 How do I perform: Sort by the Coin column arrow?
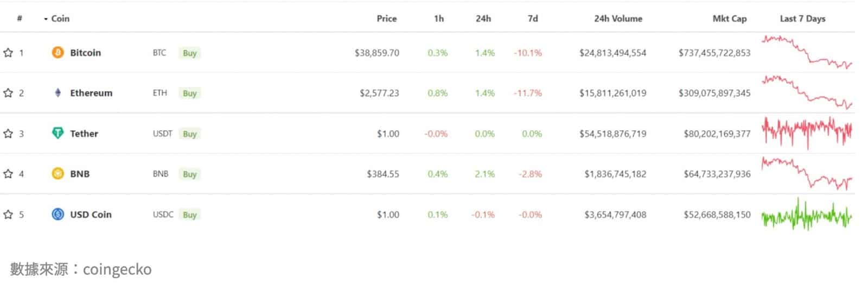pyautogui.click(x=46, y=19)
